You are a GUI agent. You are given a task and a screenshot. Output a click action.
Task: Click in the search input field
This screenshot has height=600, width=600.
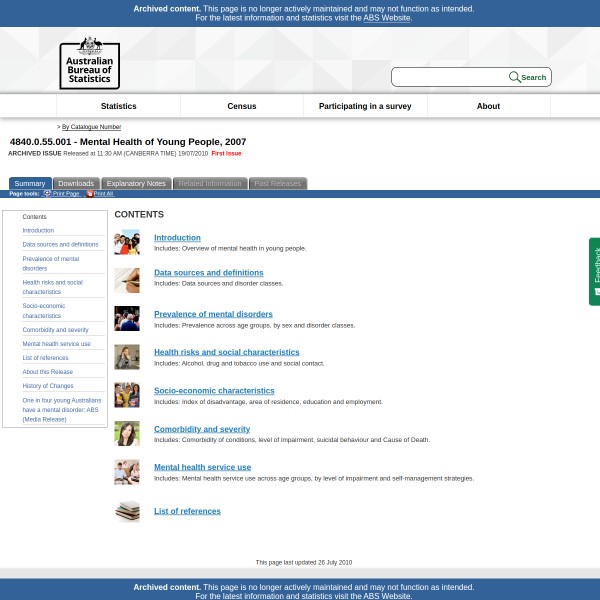coord(450,77)
